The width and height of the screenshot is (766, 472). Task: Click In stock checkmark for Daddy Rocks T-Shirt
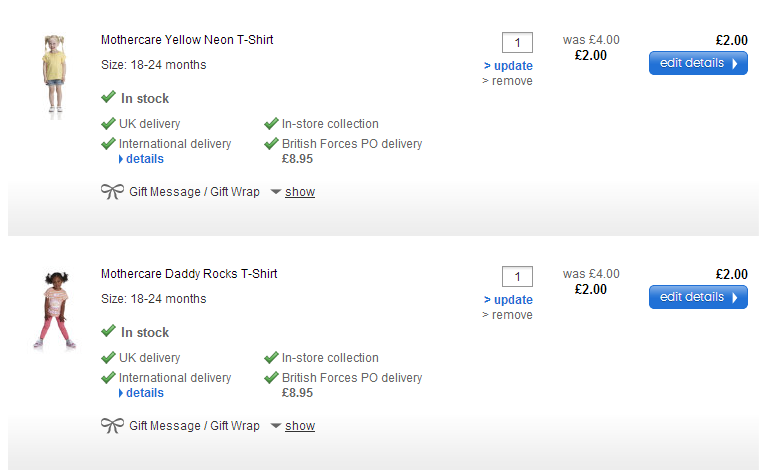108,332
